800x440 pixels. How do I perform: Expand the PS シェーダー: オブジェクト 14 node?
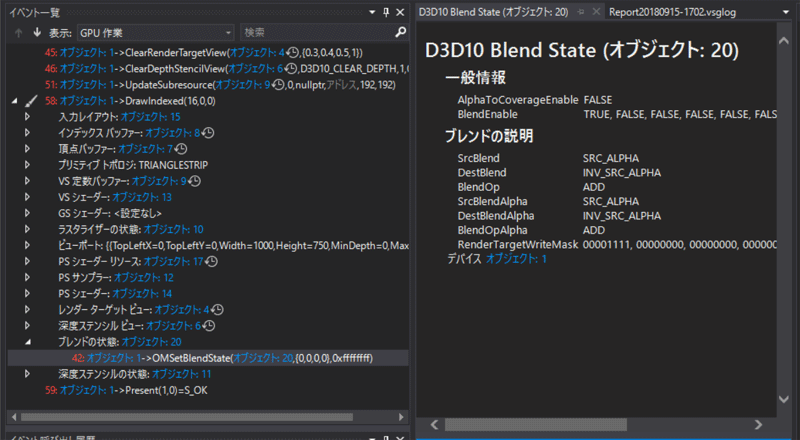click(x=27, y=294)
